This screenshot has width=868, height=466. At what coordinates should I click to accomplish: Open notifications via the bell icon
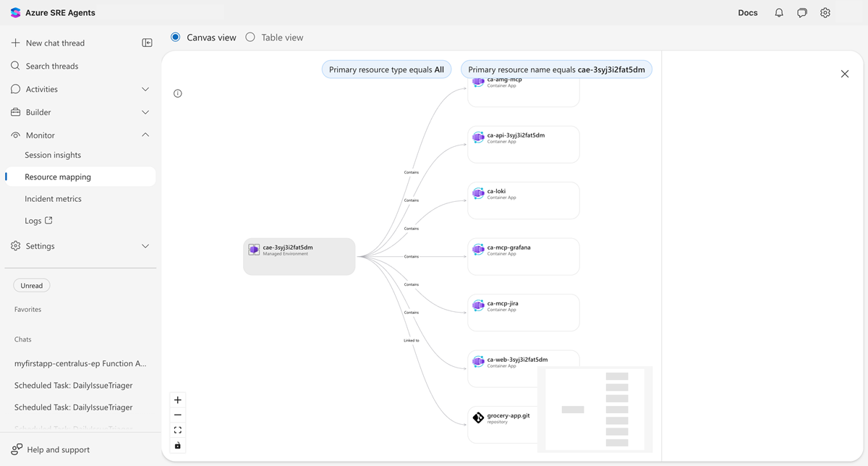(x=778, y=12)
